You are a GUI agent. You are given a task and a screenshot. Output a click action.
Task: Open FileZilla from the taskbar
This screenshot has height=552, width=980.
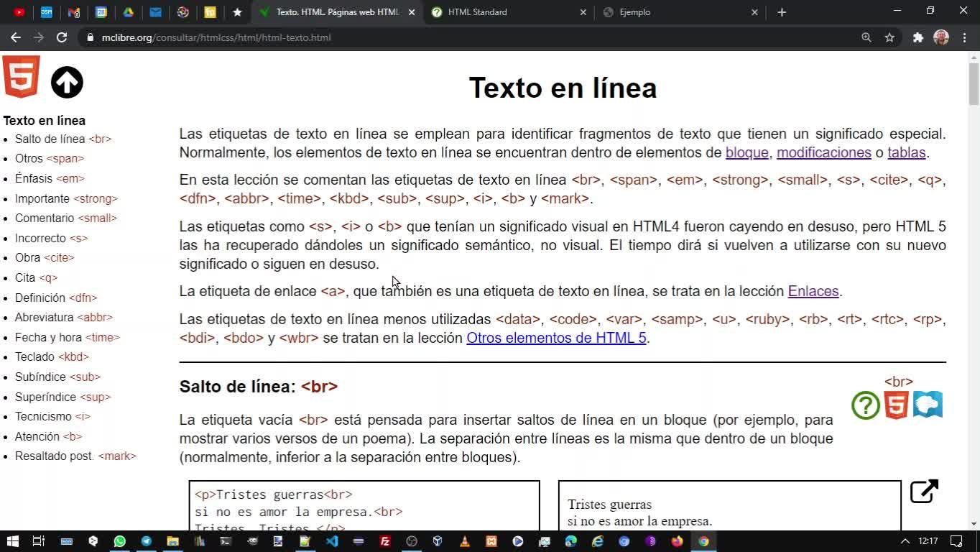385,541
